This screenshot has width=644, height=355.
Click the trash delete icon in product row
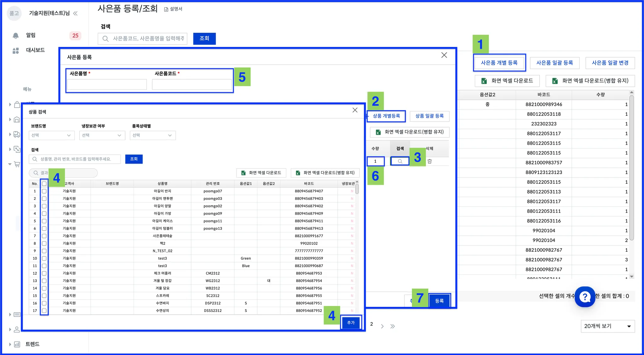coord(430,161)
